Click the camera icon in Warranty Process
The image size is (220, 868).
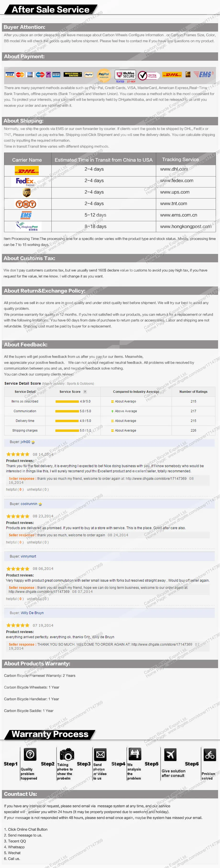(x=67, y=754)
